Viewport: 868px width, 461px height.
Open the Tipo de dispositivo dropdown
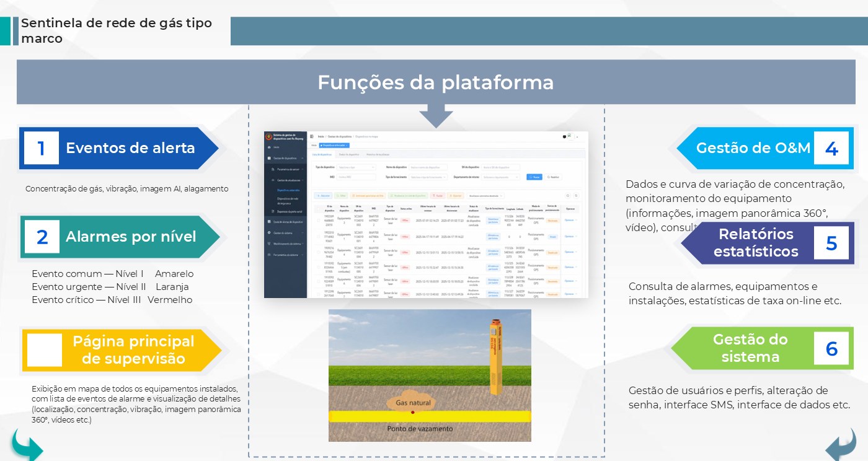(356, 167)
